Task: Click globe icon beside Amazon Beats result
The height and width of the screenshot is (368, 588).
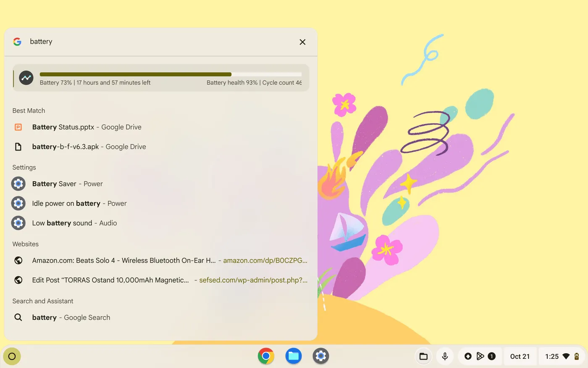Action: click(x=18, y=260)
